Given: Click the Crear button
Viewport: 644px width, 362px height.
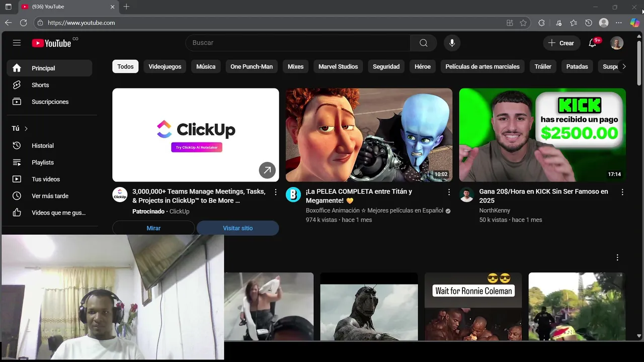Looking at the screenshot, I should (561, 43).
